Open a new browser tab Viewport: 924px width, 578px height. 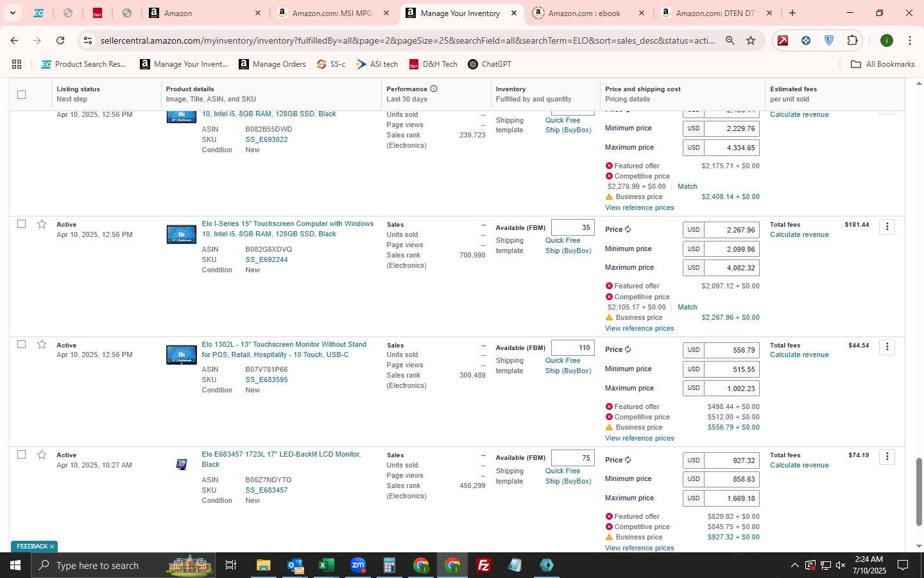pyautogui.click(x=792, y=13)
